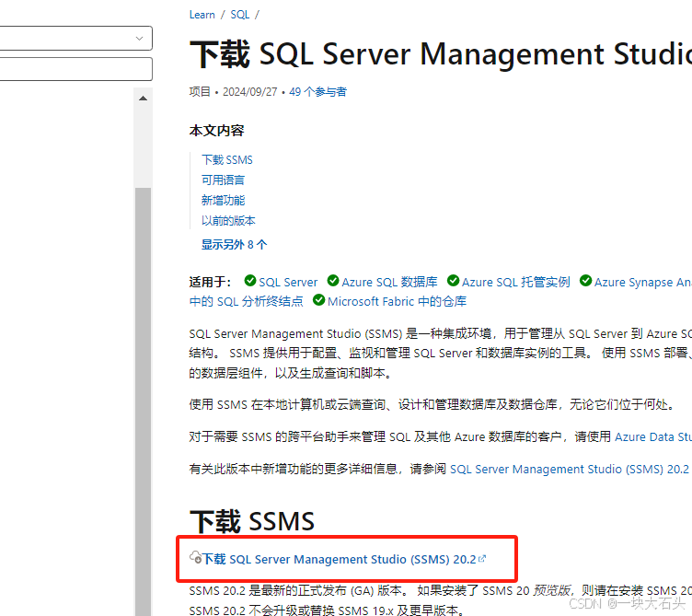Image resolution: width=692 pixels, height=616 pixels.
Task: Click the green checkmark beside Azure SQL 托管实例
Action: [453, 281]
